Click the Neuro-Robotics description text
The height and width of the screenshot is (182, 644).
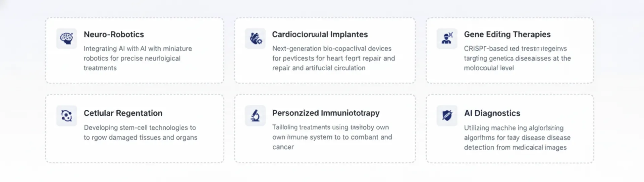pyautogui.click(x=138, y=58)
